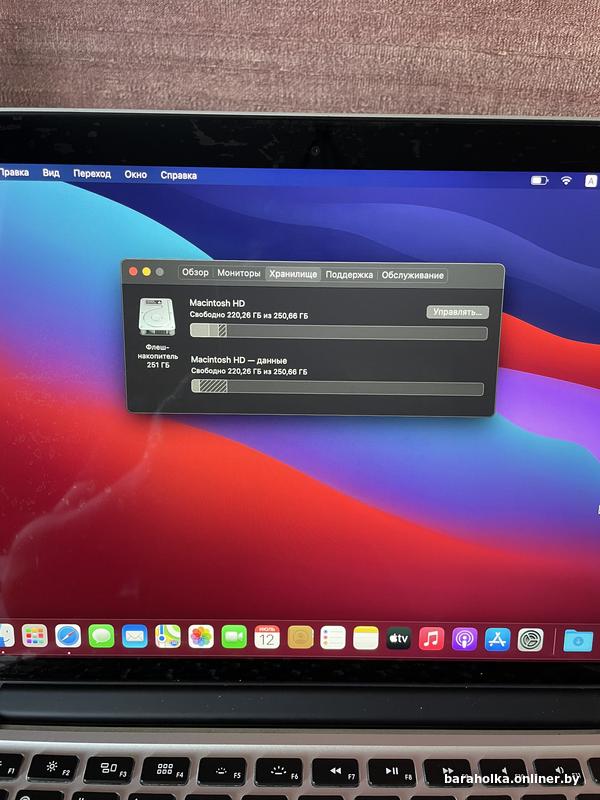Launch FaceTime from the Dock
The image size is (600, 800).
click(234, 637)
